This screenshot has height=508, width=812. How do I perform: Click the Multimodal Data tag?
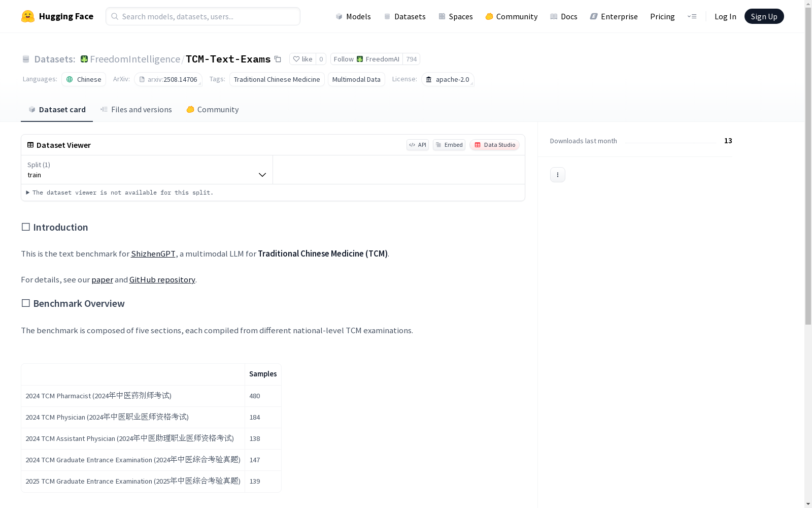356,79
